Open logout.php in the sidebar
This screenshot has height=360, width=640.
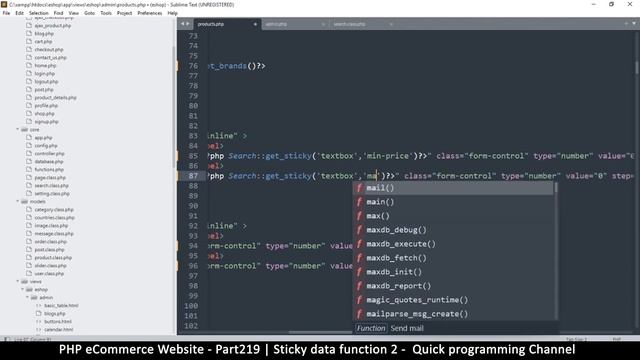[x=46, y=82]
